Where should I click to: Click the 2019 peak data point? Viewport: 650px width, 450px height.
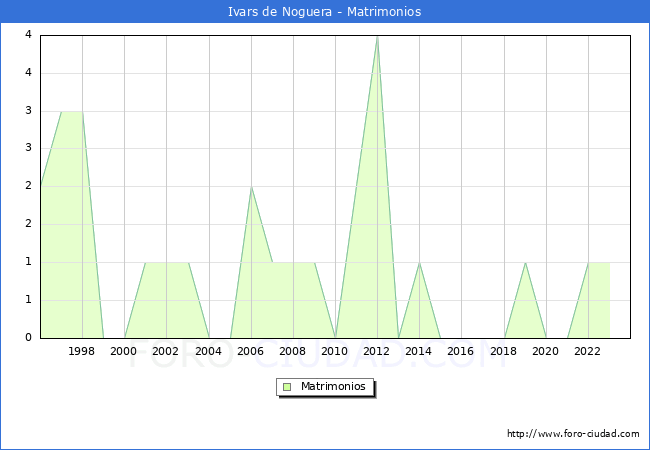[525, 263]
